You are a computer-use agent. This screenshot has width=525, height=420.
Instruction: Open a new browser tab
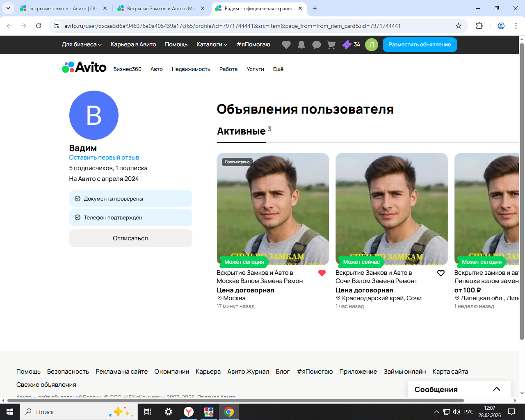315,8
